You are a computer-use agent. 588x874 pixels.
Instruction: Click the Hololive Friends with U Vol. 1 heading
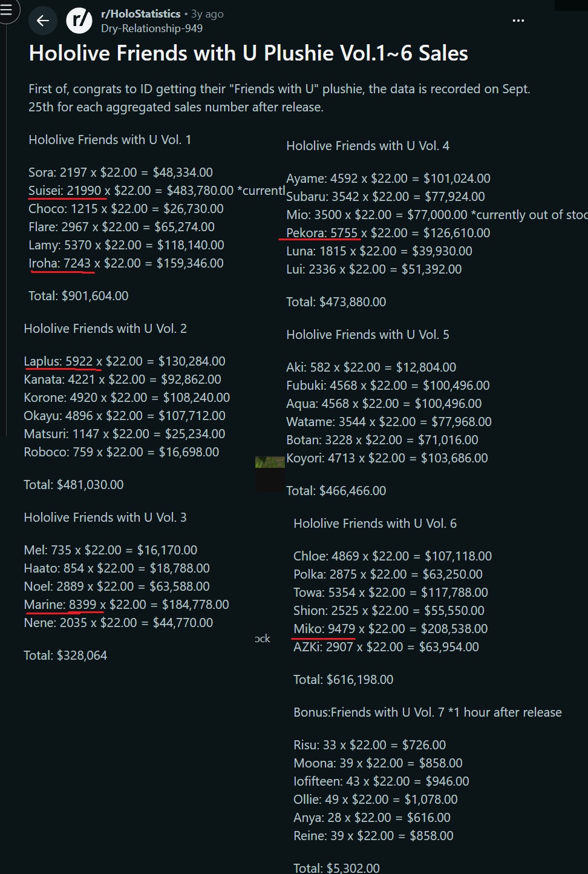(110, 140)
